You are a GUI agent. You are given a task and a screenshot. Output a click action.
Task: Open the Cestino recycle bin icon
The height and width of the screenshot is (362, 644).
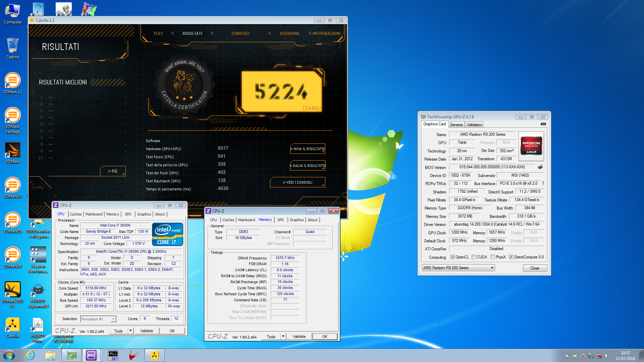pos(13,48)
